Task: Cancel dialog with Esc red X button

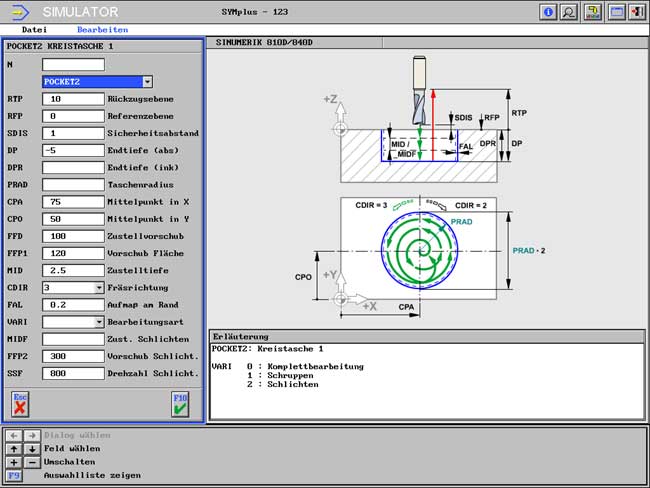Action: click(20, 403)
